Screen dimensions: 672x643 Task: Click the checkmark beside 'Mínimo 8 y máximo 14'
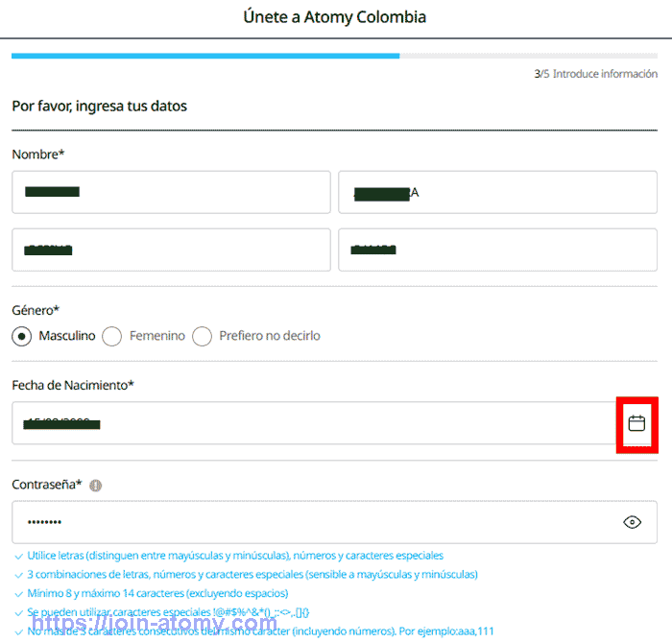[18, 594]
